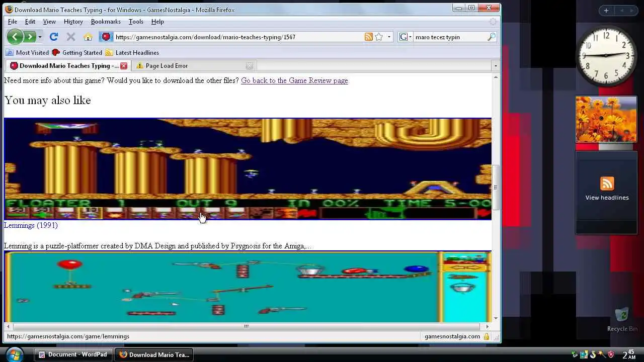Open the View menu
This screenshot has width=644, height=362.
tap(49, 22)
